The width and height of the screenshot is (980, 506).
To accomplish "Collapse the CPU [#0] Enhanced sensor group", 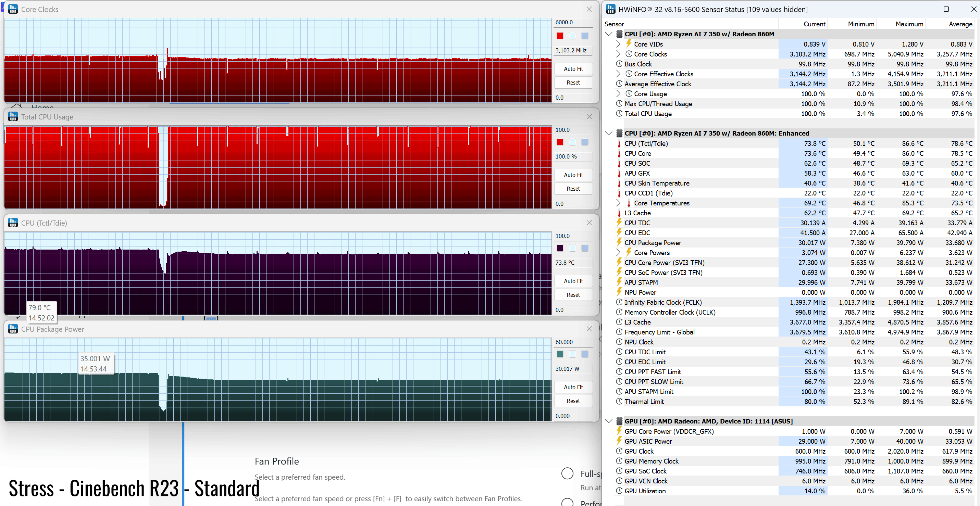I will pyautogui.click(x=609, y=133).
